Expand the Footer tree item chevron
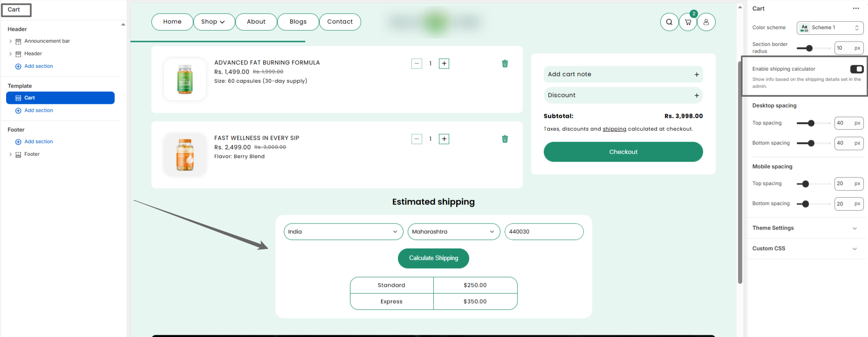This screenshot has width=868, height=337. pos(10,155)
